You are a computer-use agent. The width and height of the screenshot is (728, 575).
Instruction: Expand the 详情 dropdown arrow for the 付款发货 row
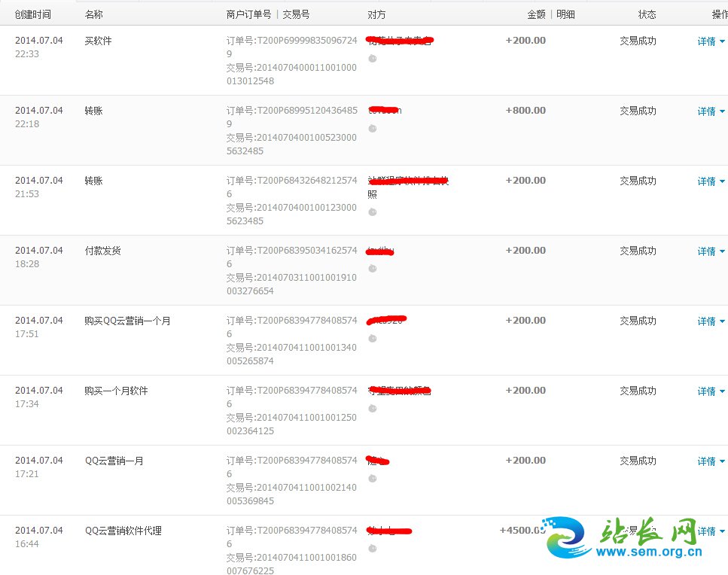(x=723, y=252)
